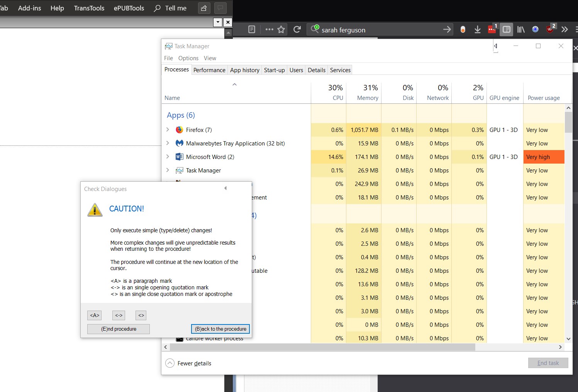The width and height of the screenshot is (578, 392).
Task: Open the ePUBTools tab in Word
Action: pyautogui.click(x=129, y=8)
